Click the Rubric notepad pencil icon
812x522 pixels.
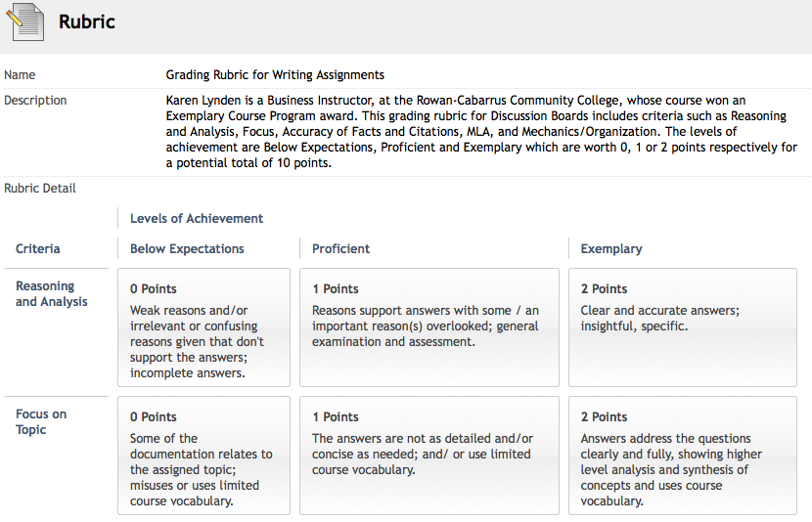[x=25, y=22]
